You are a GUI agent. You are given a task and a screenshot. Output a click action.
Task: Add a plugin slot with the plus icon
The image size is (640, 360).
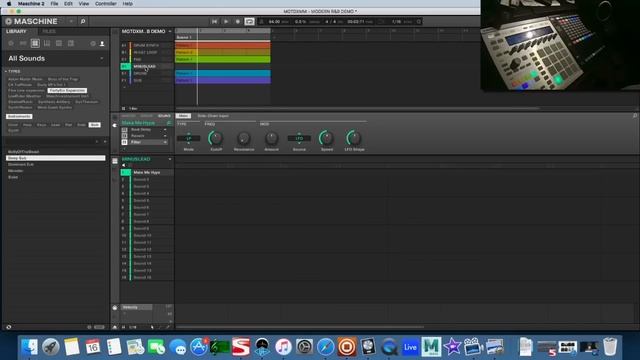[x=124, y=149]
